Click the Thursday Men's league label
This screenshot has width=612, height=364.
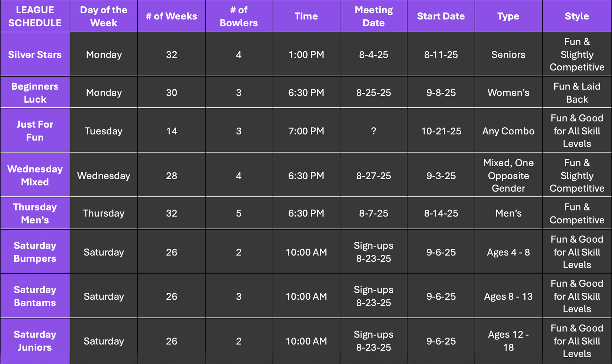(x=35, y=213)
